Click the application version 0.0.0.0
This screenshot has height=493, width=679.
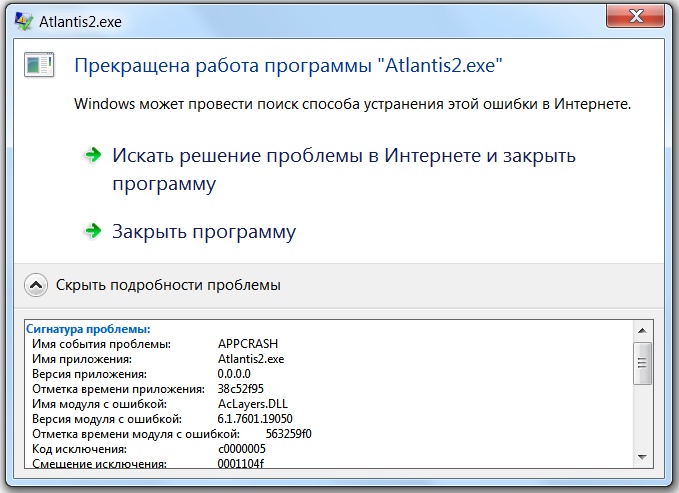[234, 374]
